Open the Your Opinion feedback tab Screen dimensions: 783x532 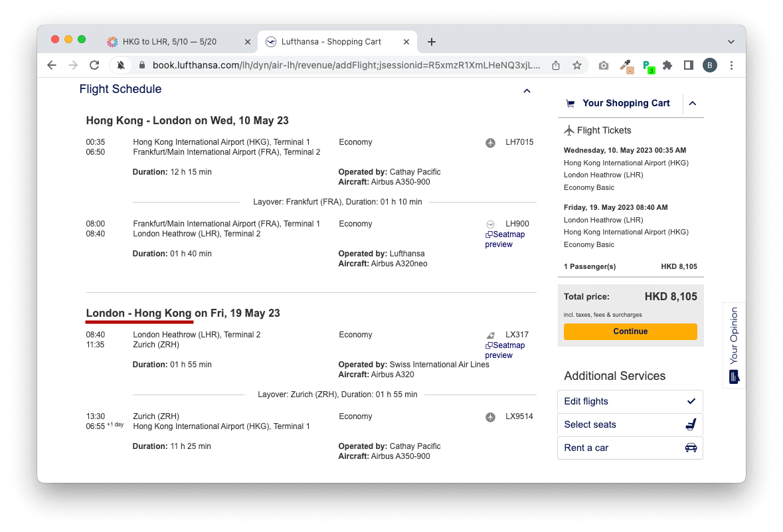coord(734,345)
